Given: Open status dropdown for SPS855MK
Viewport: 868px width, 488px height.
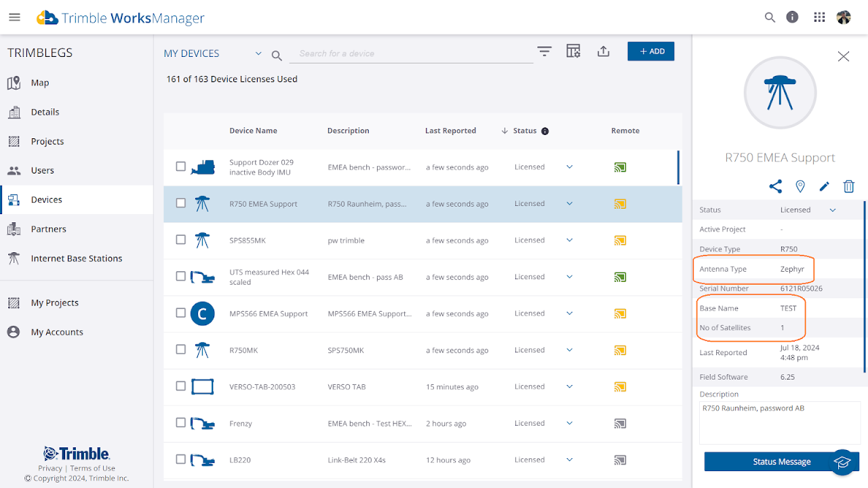Looking at the screenshot, I should [x=570, y=240].
